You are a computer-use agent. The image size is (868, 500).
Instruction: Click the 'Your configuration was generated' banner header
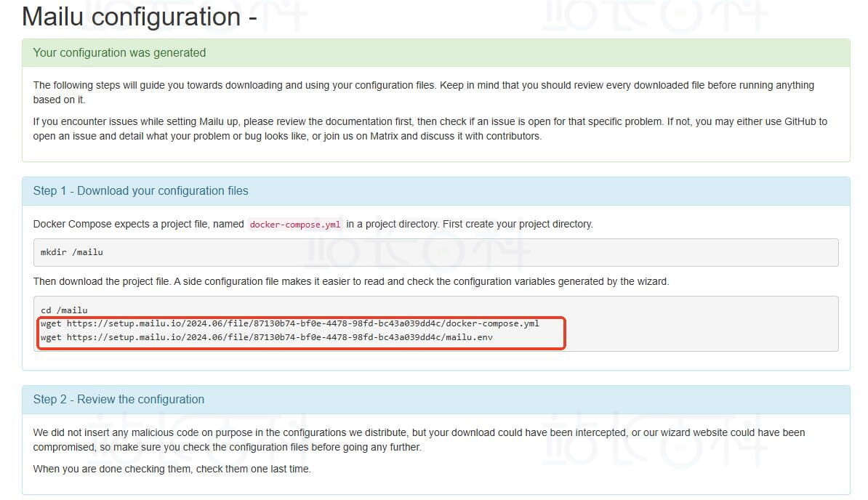(435, 53)
